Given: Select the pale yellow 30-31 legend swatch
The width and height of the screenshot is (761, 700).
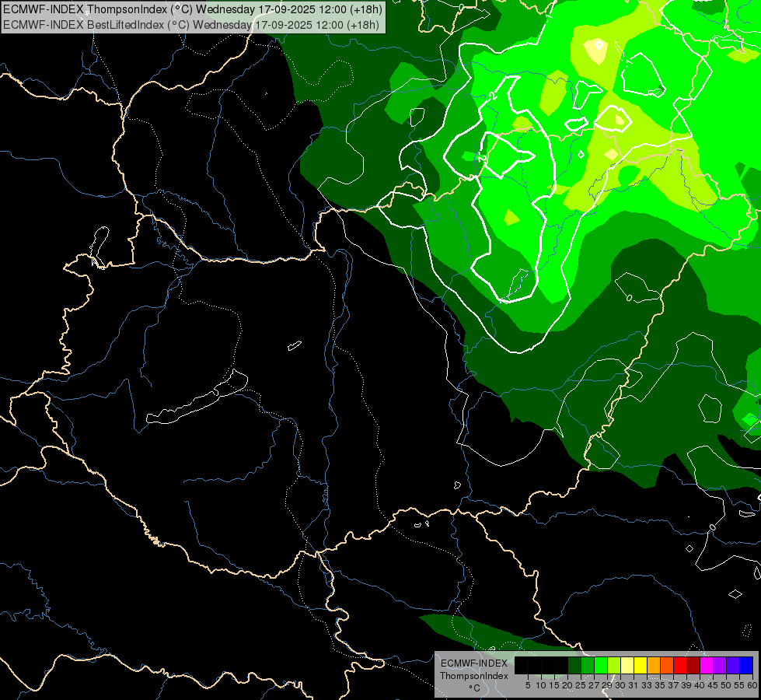Looking at the screenshot, I should (627, 665).
